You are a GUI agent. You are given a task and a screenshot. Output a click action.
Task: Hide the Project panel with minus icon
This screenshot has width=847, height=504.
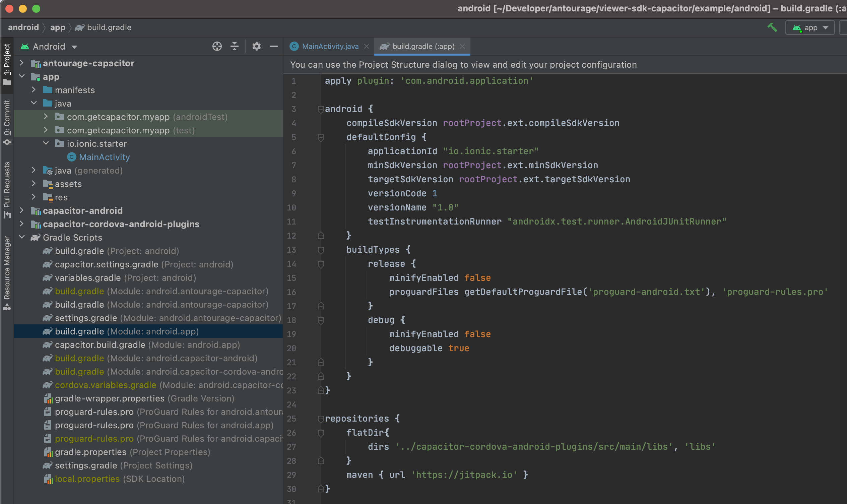pos(274,46)
